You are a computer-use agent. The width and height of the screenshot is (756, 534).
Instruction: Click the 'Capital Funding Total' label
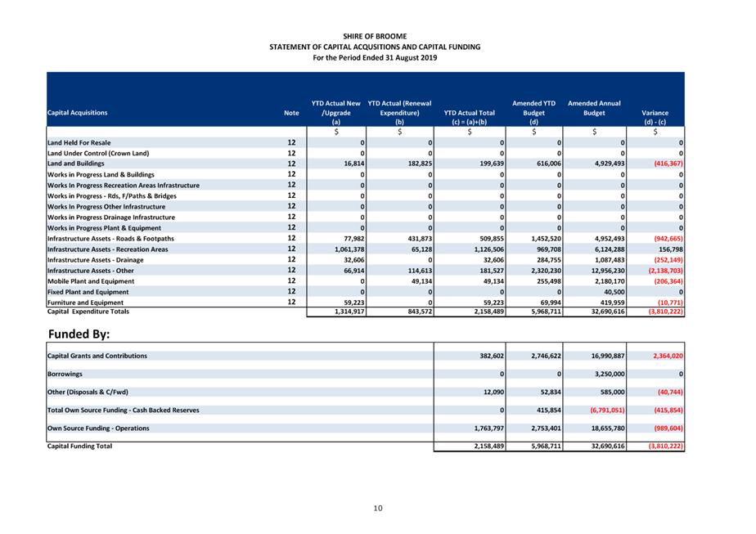79,446
